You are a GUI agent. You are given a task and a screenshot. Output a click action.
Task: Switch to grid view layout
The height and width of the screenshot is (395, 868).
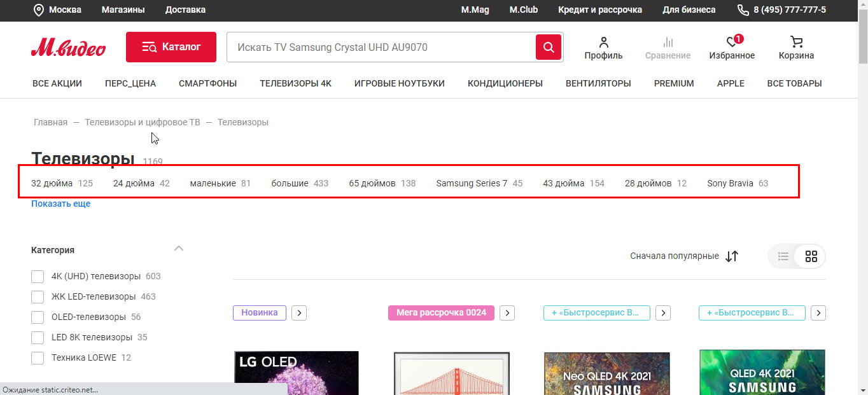[x=811, y=256]
